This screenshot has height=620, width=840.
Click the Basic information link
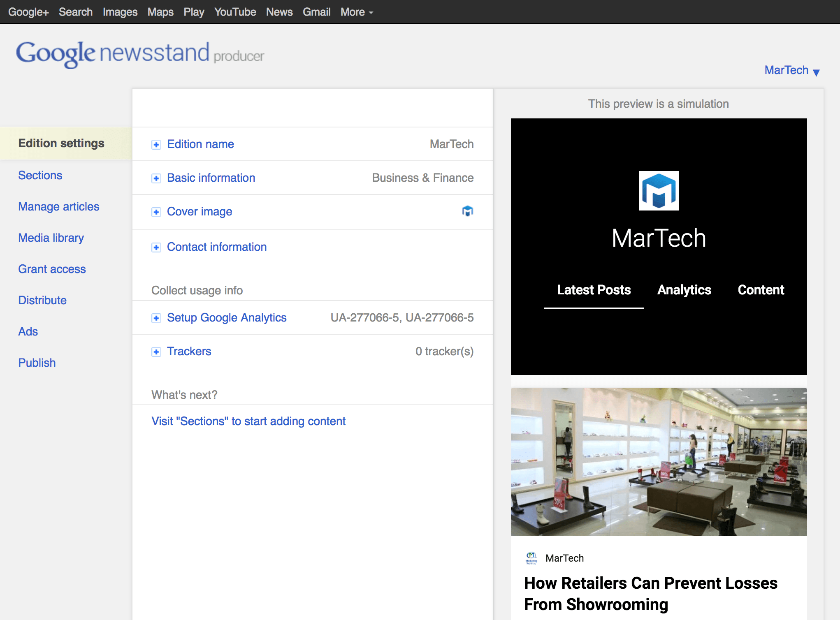click(x=211, y=178)
